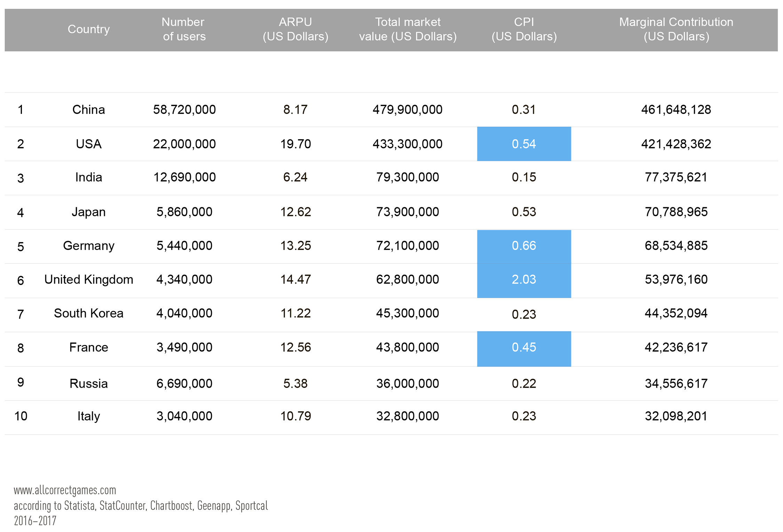783x532 pixels.
Task: Click Russia's marginal contribution 34,556,617
Action: (676, 384)
